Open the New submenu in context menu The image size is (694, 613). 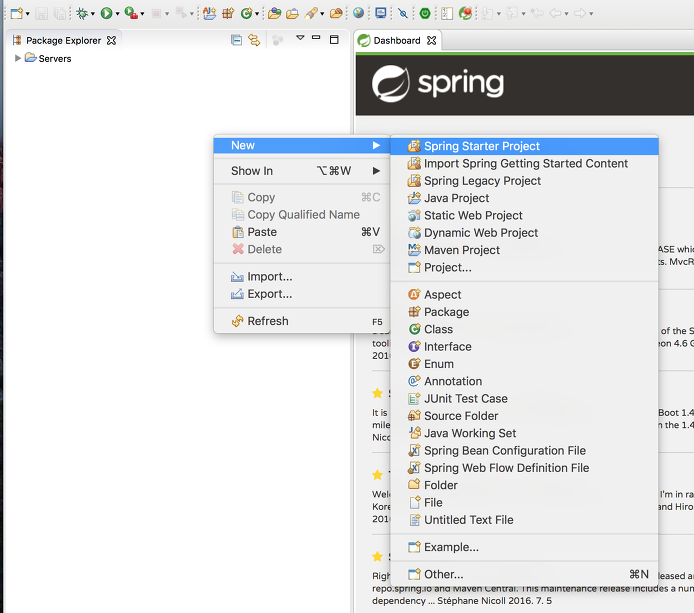tap(302, 146)
